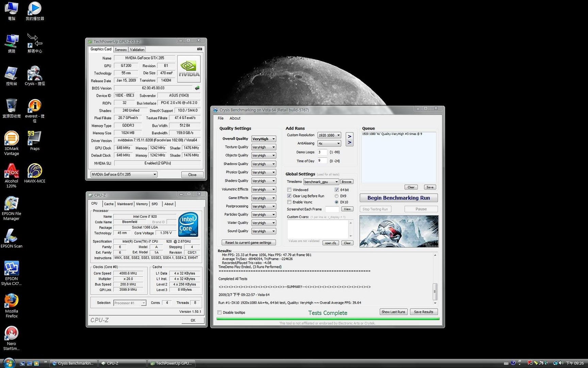Open File menu in Crysis Benchmark
Image resolution: width=588 pixels, height=368 pixels.
(x=220, y=118)
